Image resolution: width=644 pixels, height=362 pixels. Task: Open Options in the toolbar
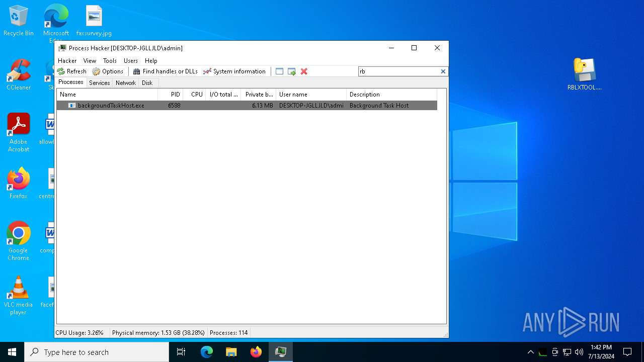108,71
